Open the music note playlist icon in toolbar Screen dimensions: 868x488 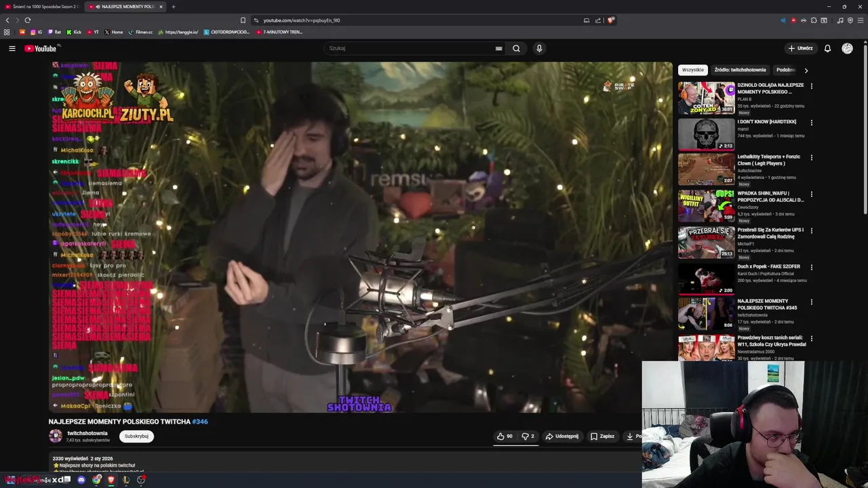click(840, 20)
